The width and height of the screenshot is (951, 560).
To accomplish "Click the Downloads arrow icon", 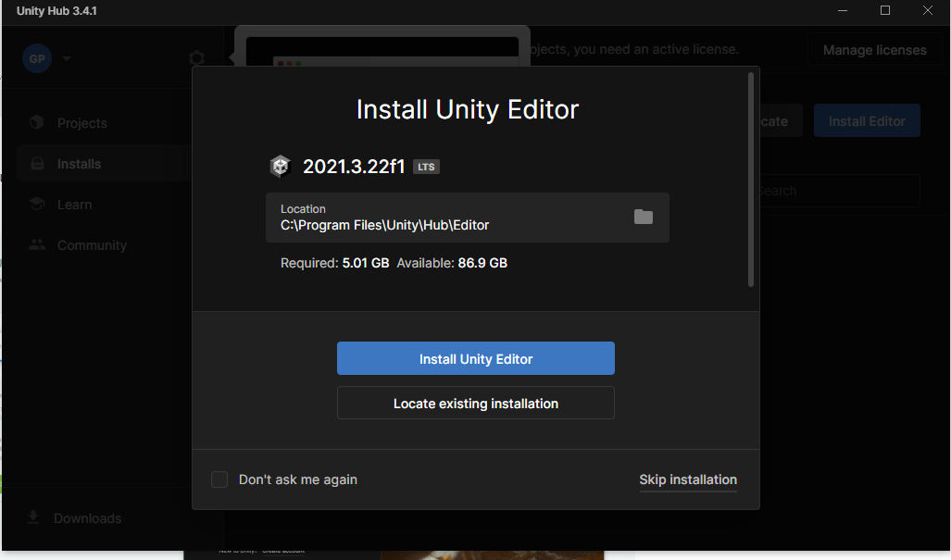I will [33, 517].
